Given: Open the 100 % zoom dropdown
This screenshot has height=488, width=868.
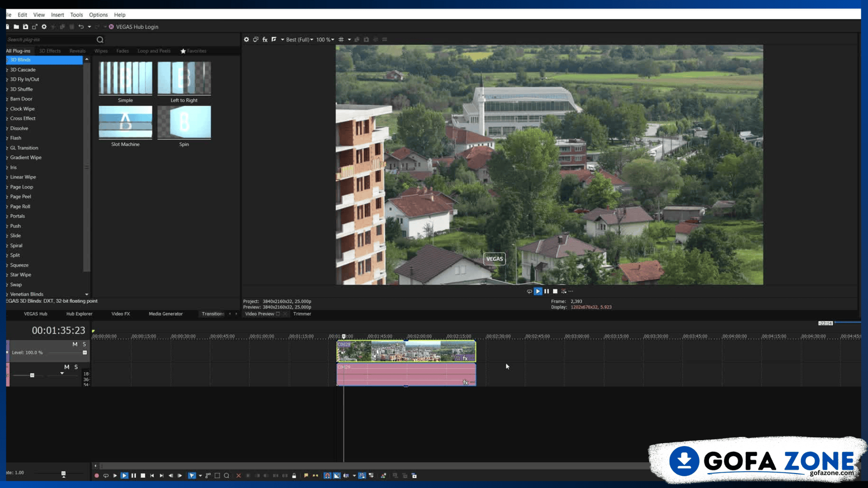Looking at the screenshot, I should 325,40.
